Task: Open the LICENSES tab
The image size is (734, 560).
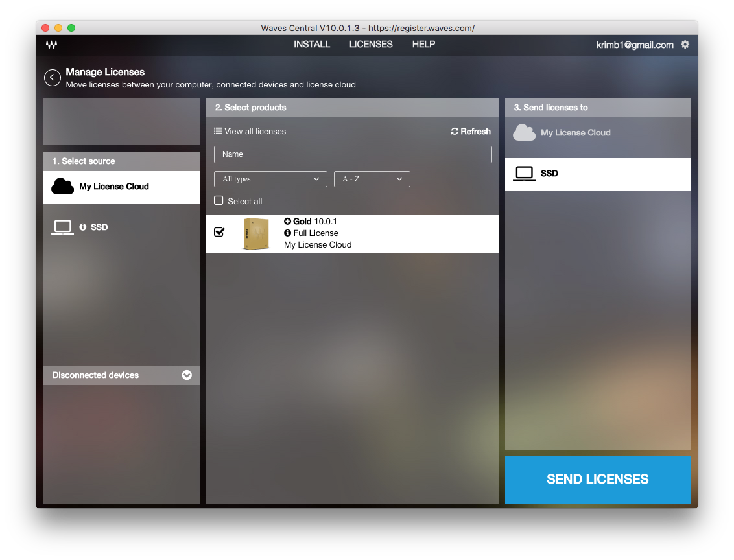Action: click(x=371, y=45)
